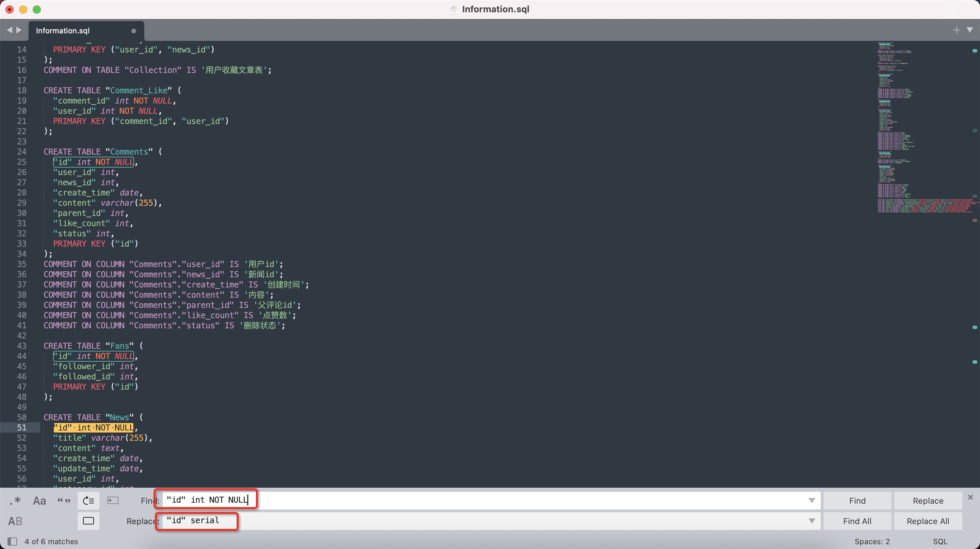This screenshot has height=549, width=980.
Task: Click the Find All button
Action: (857, 521)
